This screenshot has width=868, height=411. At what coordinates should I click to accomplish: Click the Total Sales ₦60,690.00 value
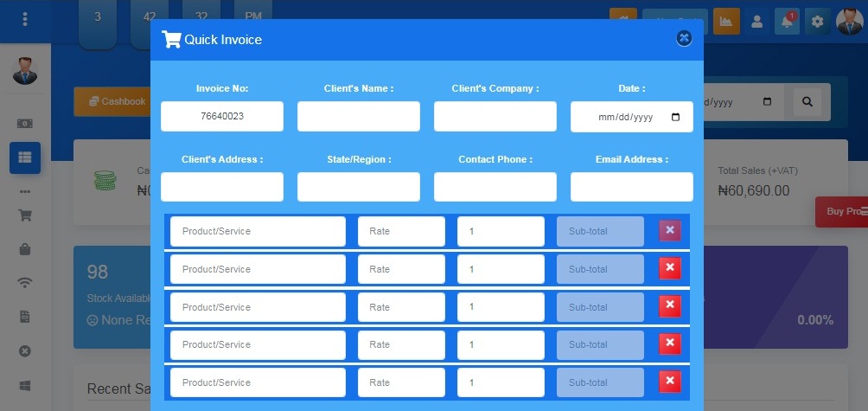click(753, 190)
